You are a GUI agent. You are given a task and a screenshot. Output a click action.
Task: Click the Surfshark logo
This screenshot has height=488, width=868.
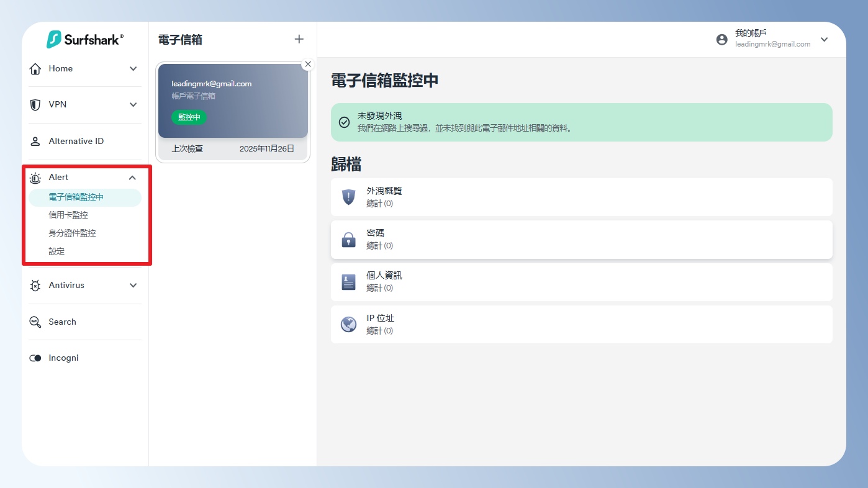click(x=85, y=39)
